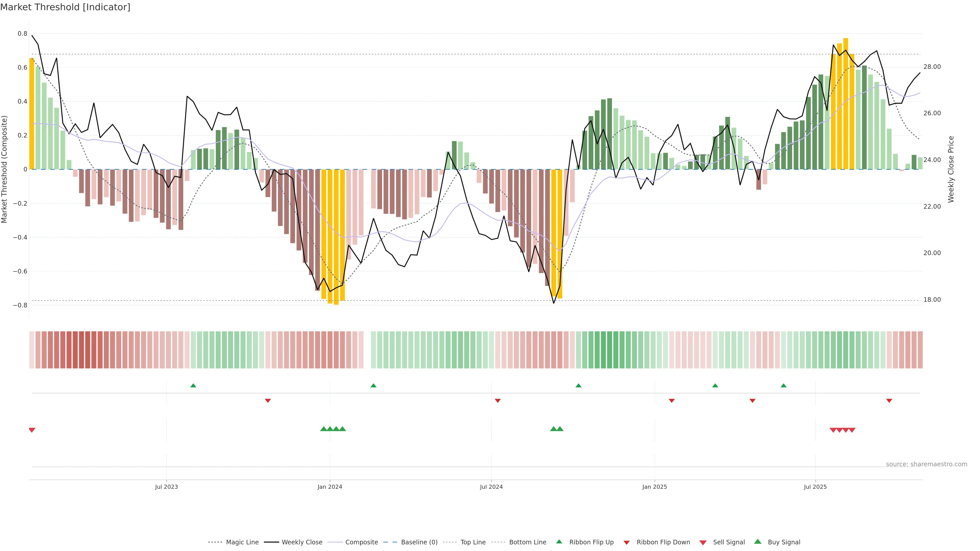Click the red Sell Signal legend triangle
980x551 pixels.
(703, 542)
